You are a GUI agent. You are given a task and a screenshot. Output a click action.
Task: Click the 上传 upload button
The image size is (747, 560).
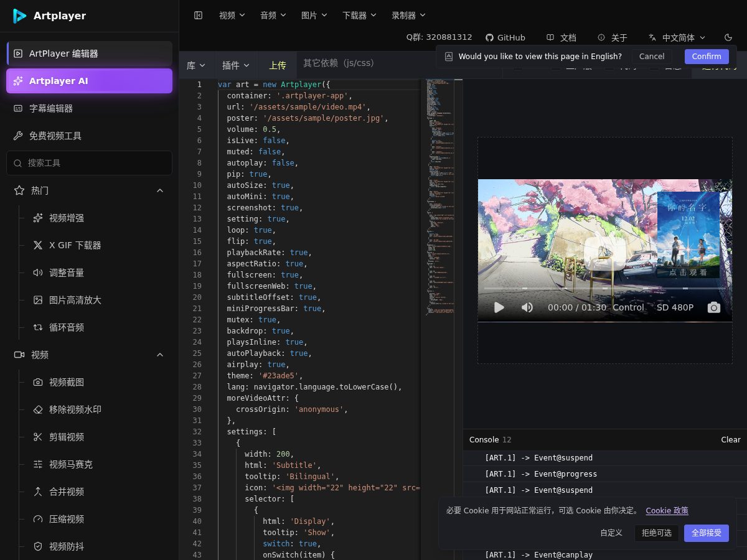click(278, 65)
